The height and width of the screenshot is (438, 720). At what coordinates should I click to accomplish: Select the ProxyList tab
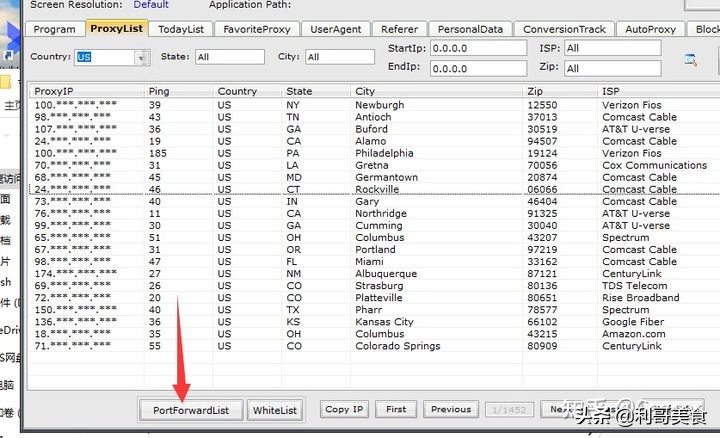pos(117,28)
